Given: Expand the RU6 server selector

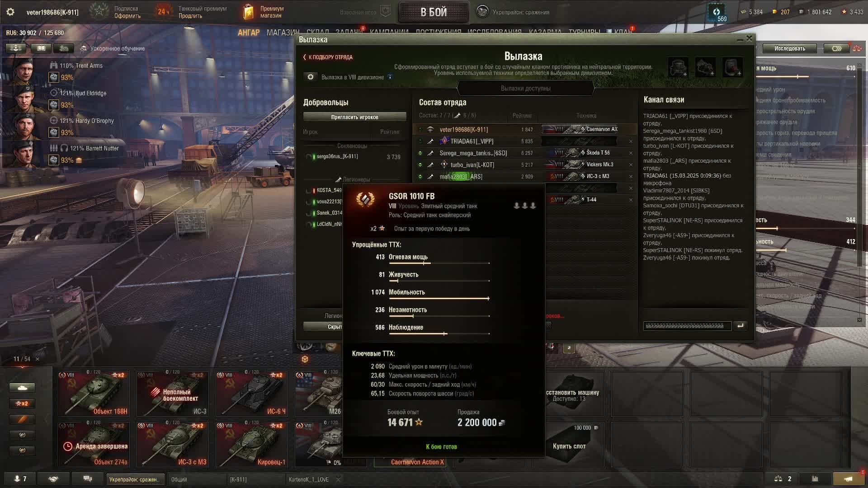Looking at the screenshot, I should point(35,33).
